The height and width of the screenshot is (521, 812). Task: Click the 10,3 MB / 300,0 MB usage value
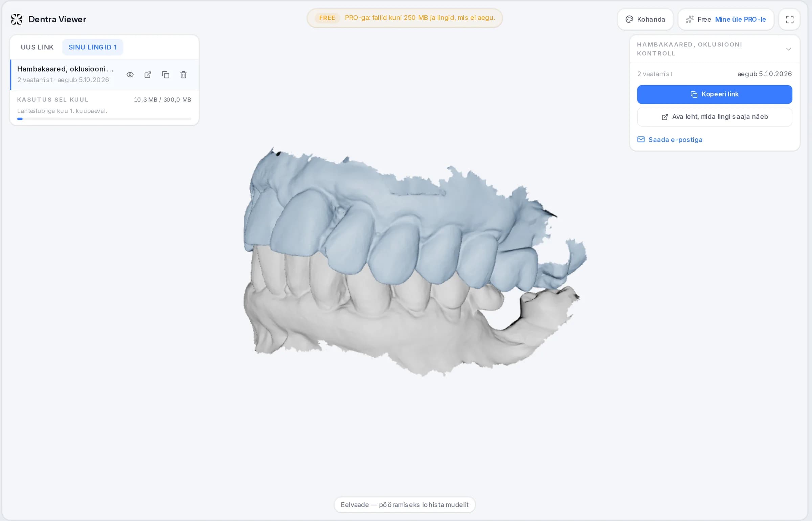[x=162, y=100]
